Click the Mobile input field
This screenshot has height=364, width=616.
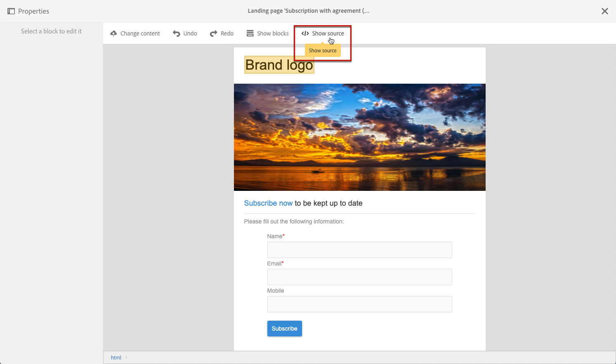point(360,304)
